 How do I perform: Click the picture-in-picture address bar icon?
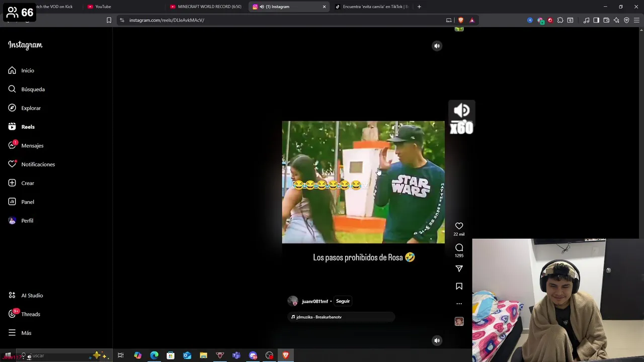point(449,20)
